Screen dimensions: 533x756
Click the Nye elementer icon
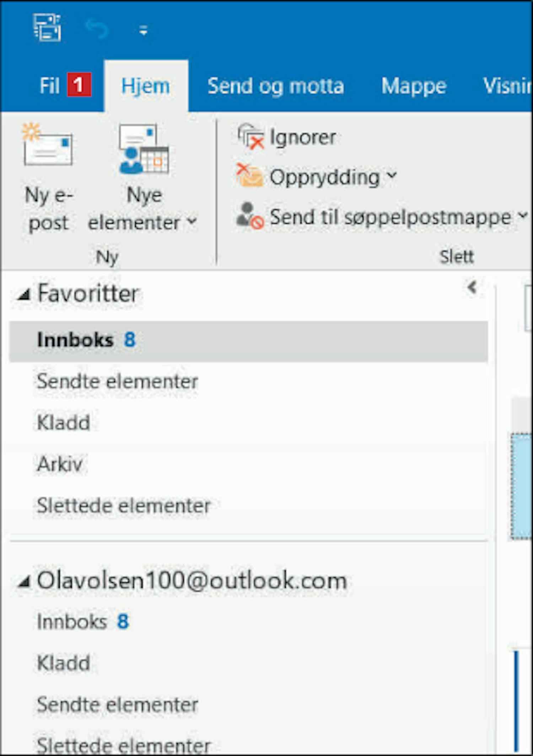144,149
